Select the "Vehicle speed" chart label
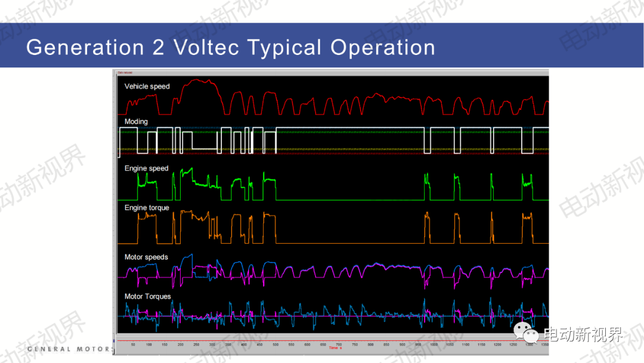This screenshot has width=644, height=363. [147, 87]
